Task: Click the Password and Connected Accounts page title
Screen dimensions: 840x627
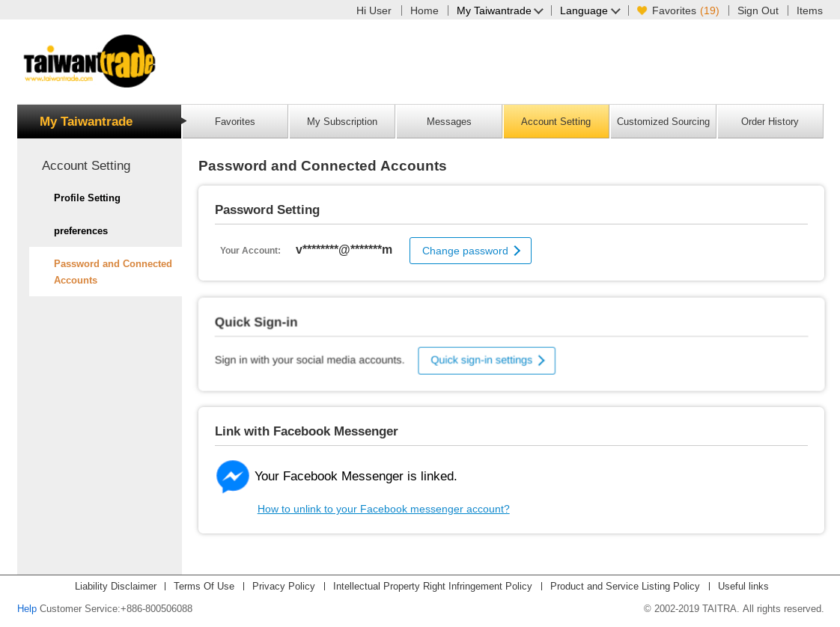Action: coord(323,166)
